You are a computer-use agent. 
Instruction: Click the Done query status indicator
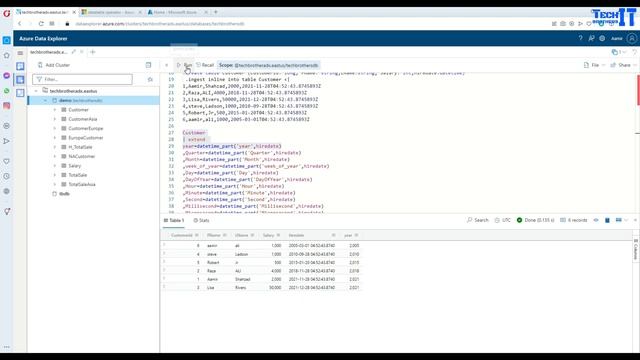point(536,220)
